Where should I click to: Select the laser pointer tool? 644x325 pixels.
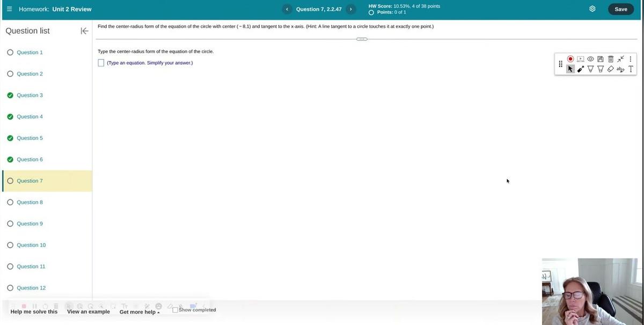coord(581,69)
